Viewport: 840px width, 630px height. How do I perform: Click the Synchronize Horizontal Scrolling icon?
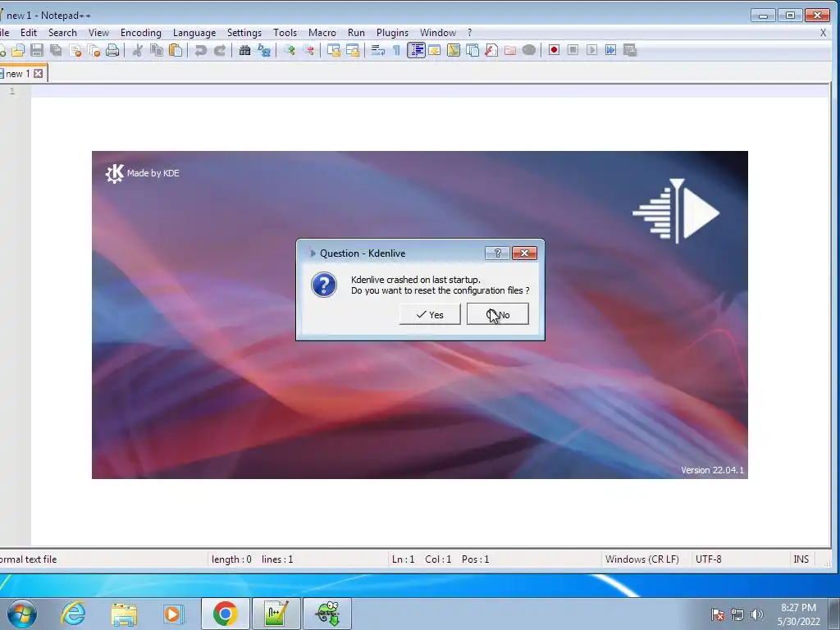click(353, 50)
